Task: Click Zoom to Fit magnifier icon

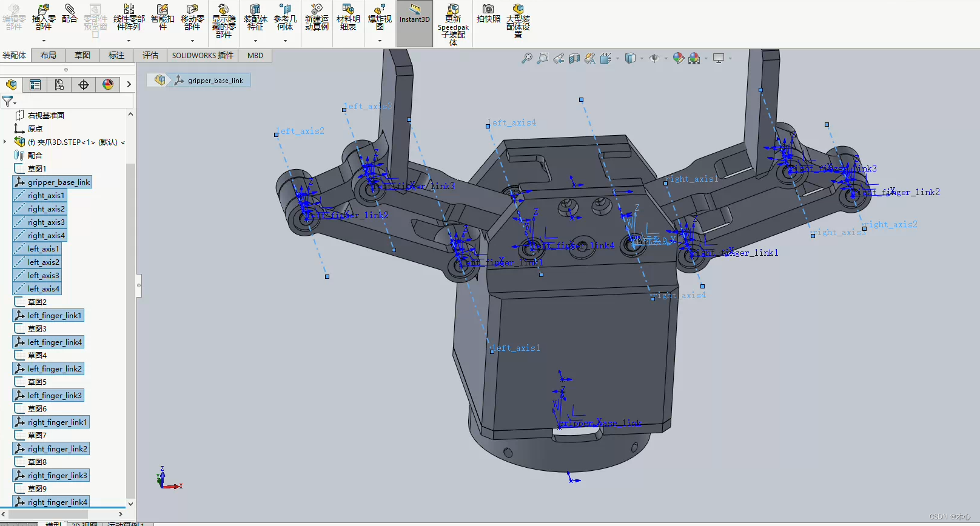Action: click(527, 58)
